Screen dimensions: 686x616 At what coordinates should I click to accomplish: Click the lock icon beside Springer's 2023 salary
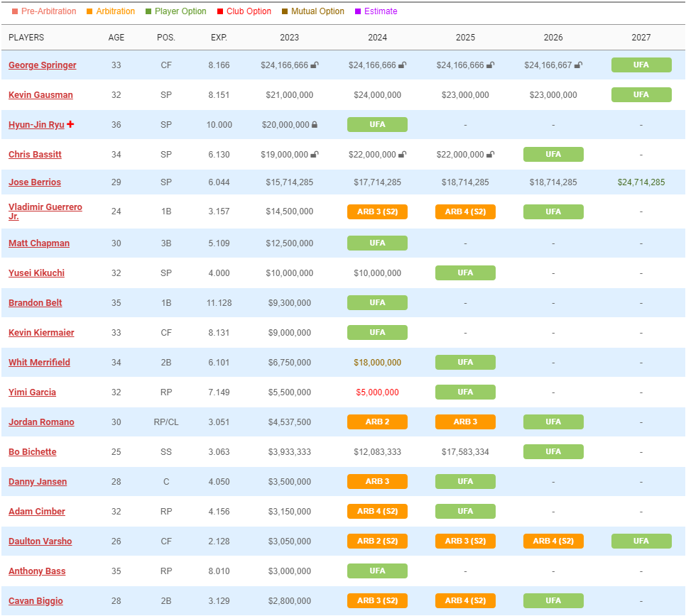315,65
